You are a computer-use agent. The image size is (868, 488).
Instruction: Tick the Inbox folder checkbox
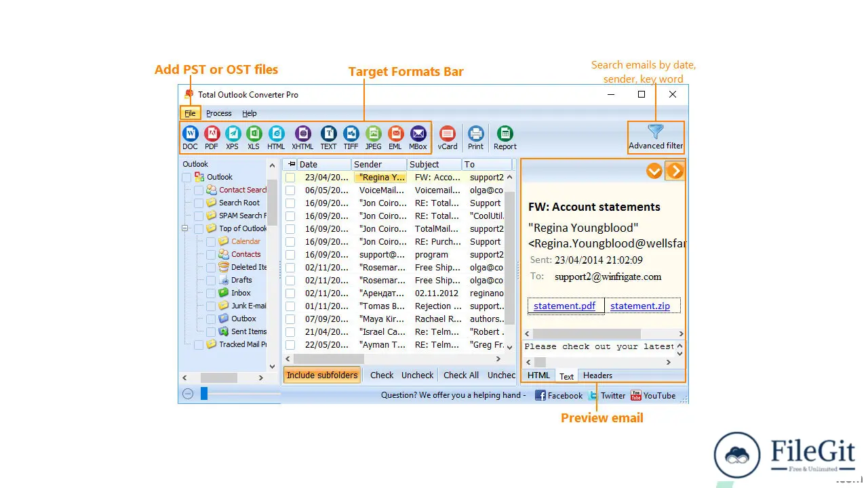[x=211, y=293]
